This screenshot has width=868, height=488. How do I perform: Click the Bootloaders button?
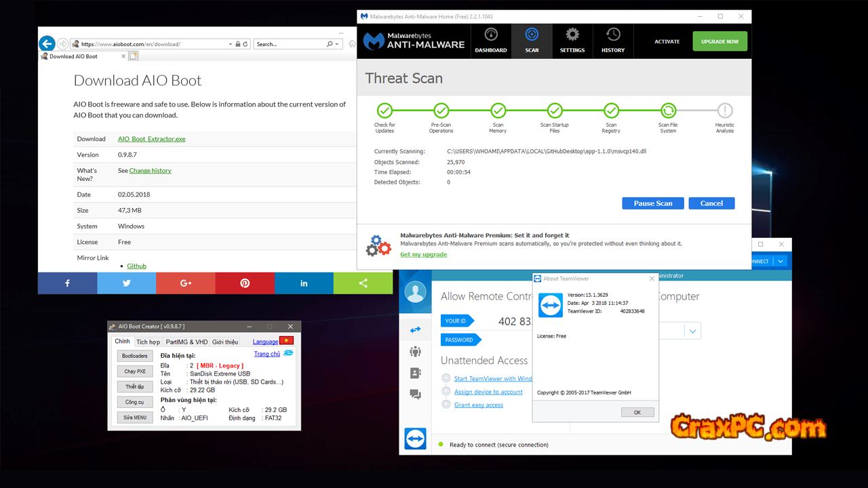tap(135, 356)
